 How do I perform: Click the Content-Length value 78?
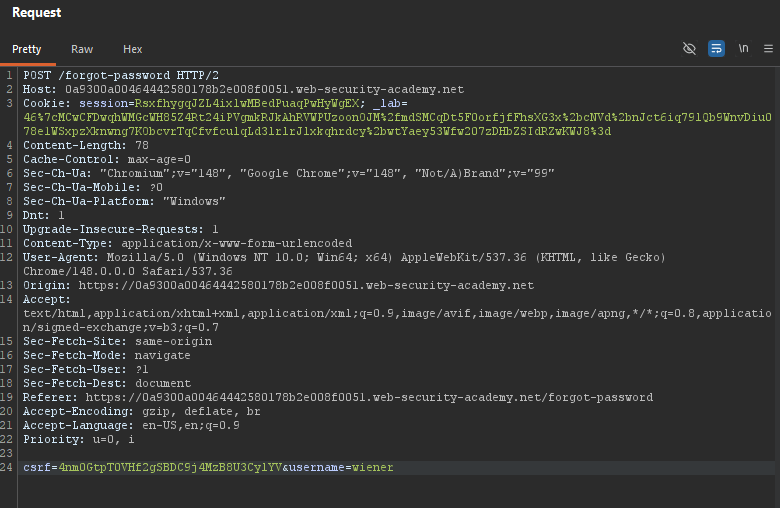142,145
